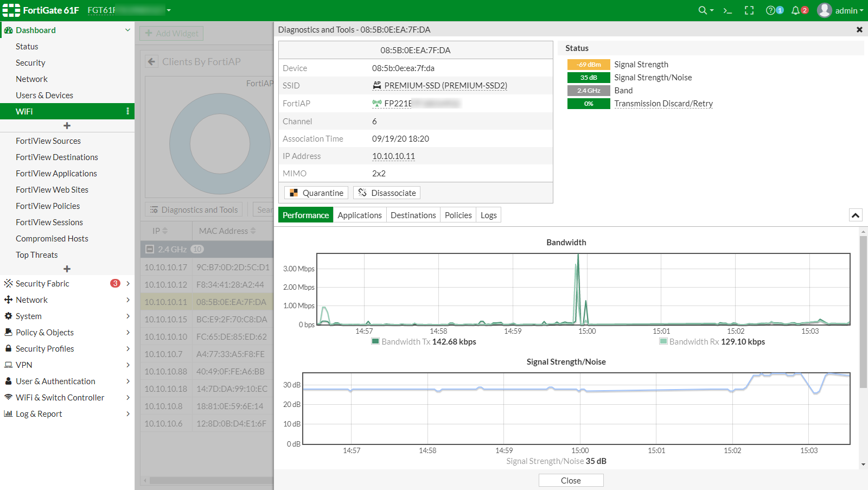Open the admin user dropdown

click(840, 10)
